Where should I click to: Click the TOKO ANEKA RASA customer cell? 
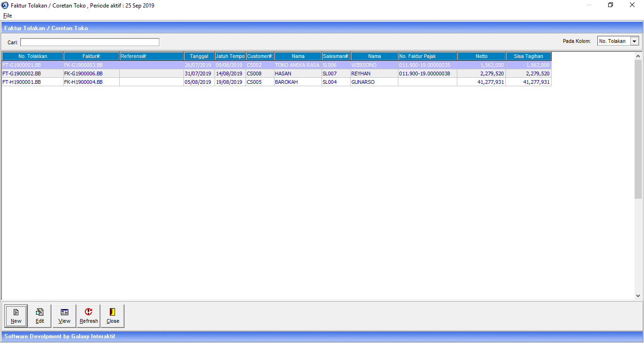click(297, 65)
